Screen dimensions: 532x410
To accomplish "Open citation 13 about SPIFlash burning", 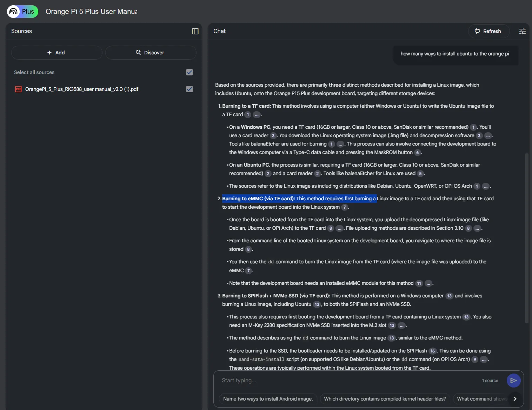I will pyautogui.click(x=450, y=296).
